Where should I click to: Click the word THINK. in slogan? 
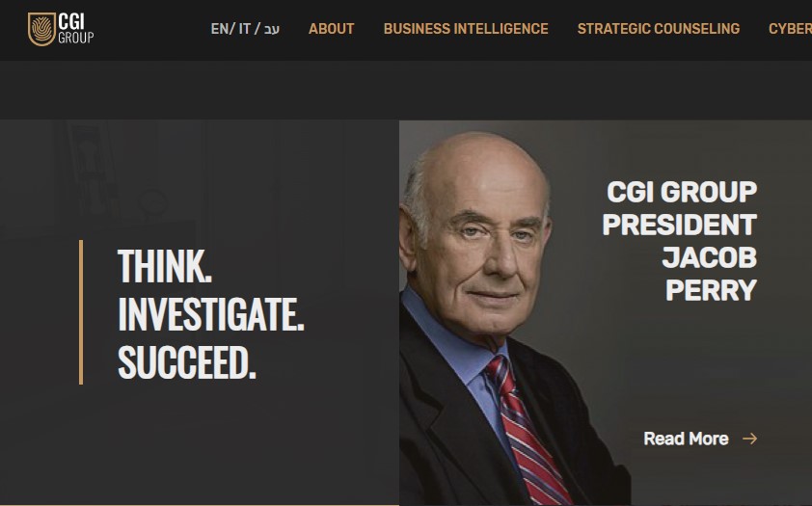tap(165, 266)
